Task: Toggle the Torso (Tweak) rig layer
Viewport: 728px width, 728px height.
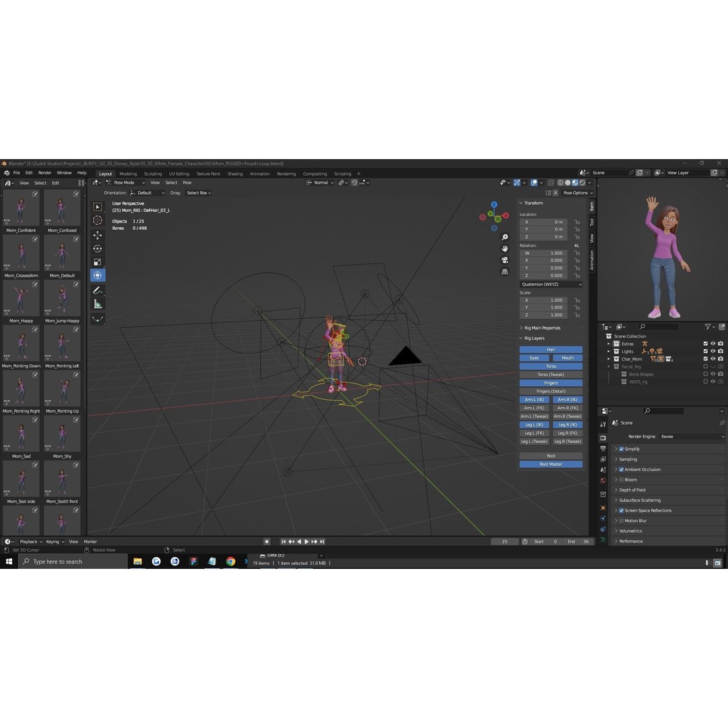Action: (551, 375)
